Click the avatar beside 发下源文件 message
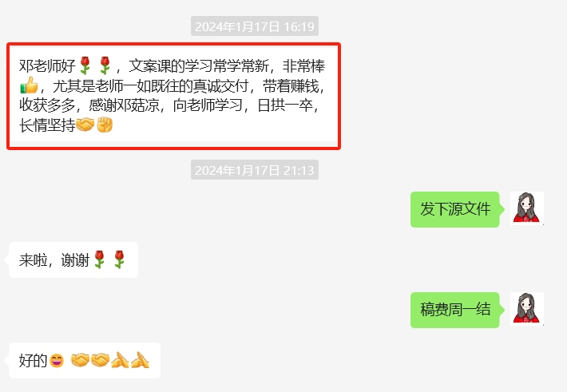The image size is (567, 392). click(527, 208)
